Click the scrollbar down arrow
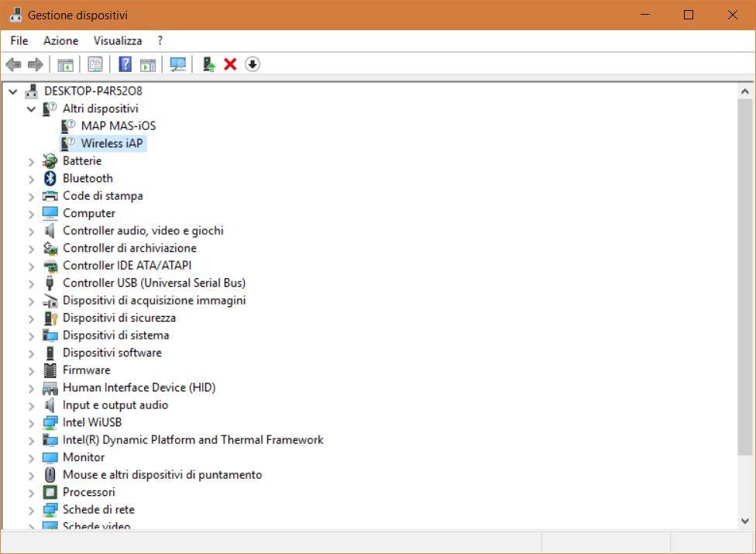 [745, 521]
